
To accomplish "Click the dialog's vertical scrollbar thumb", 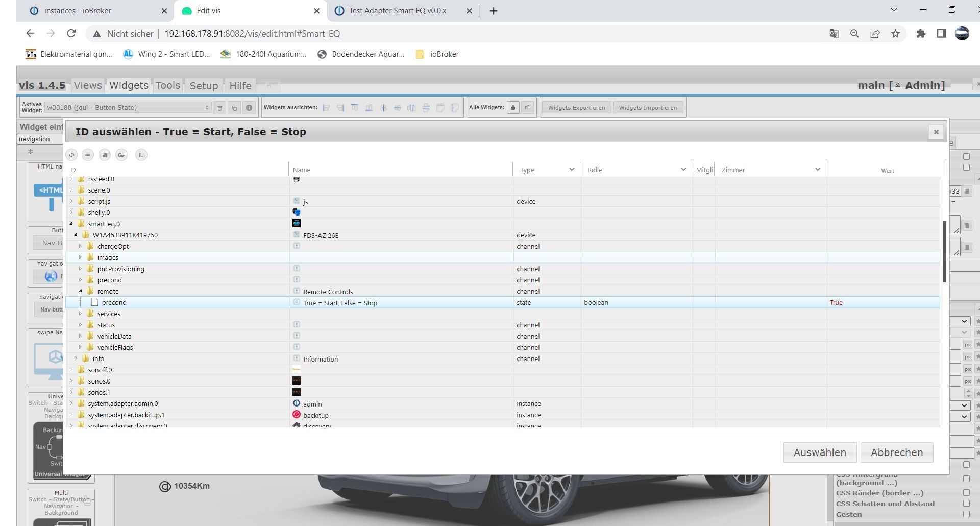I will tap(944, 251).
